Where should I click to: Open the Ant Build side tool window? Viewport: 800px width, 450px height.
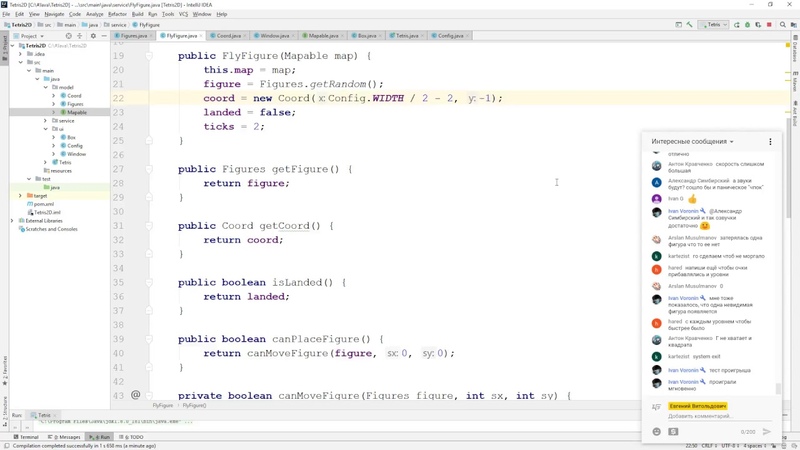795,113
